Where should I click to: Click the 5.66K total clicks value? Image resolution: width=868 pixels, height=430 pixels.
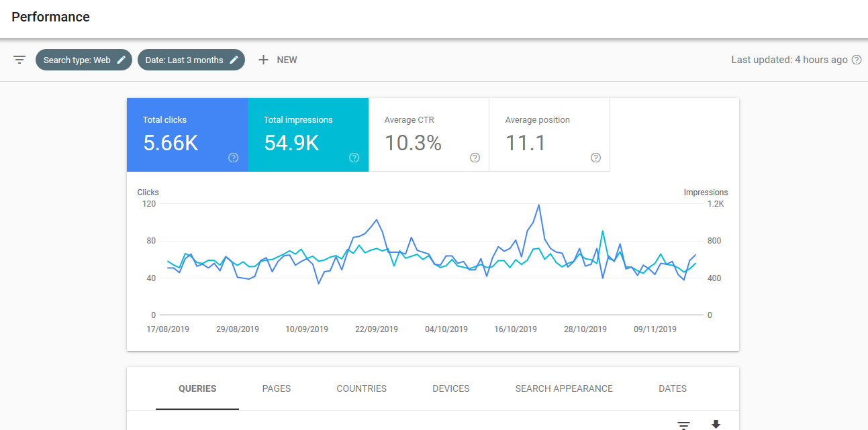[x=171, y=143]
